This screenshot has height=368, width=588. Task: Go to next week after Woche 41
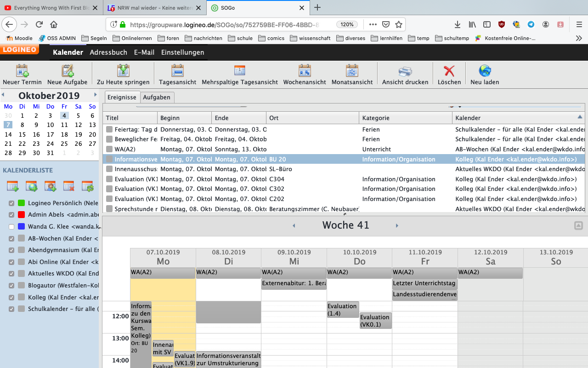pos(397,225)
